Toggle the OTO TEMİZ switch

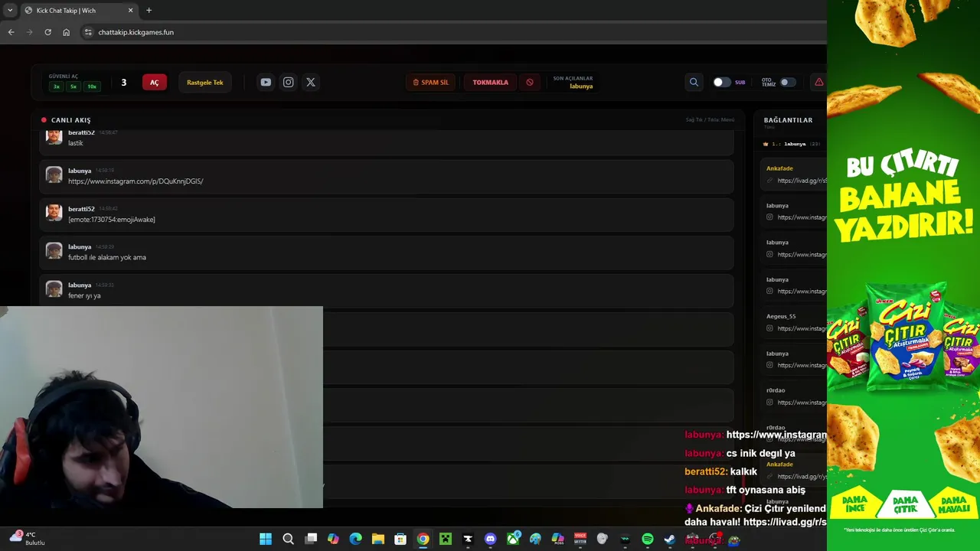click(788, 82)
